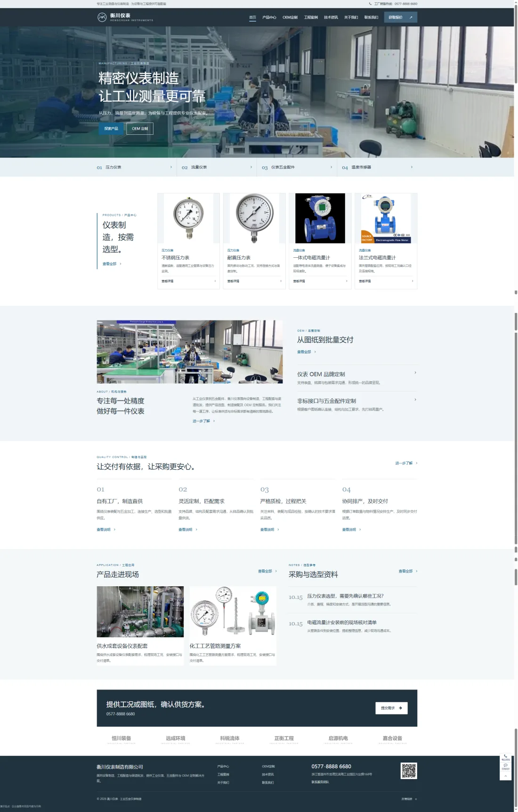Click 进一步了解 in about section
Viewport: 518px width, 812px height.
203,421
